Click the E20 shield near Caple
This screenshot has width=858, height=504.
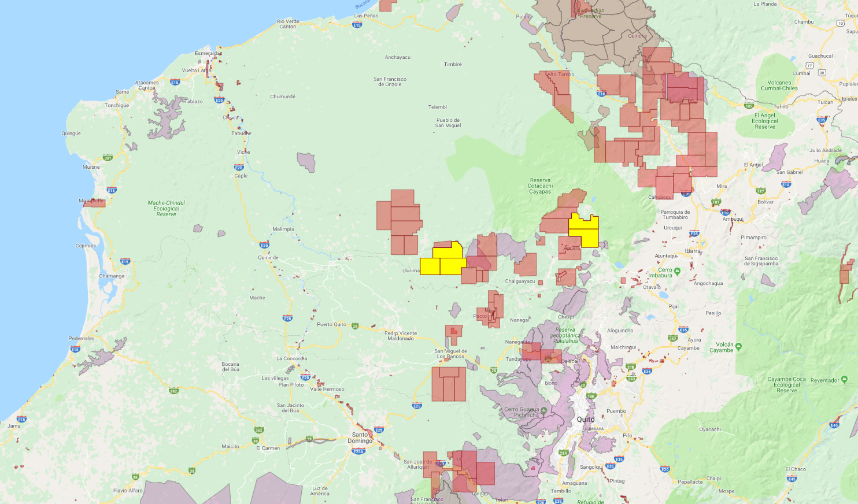click(x=239, y=168)
